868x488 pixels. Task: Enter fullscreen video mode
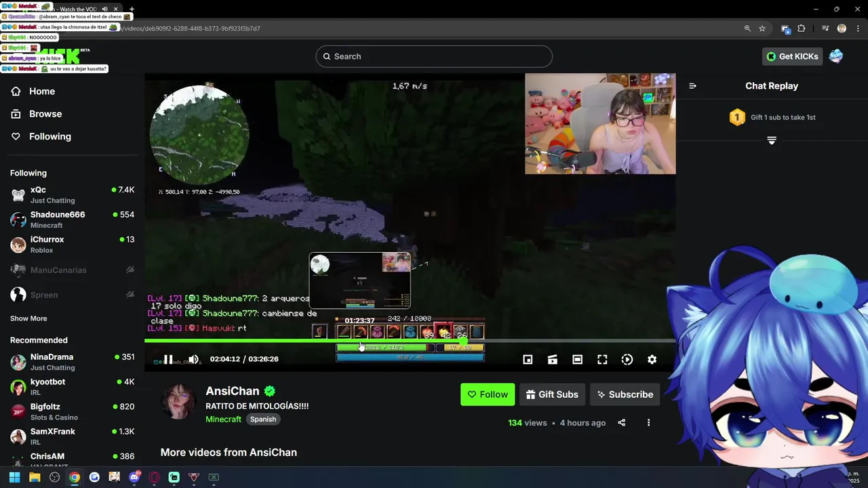602,360
